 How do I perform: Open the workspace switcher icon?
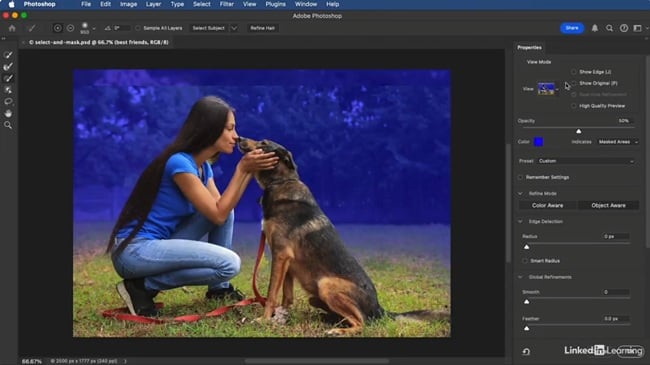point(638,28)
